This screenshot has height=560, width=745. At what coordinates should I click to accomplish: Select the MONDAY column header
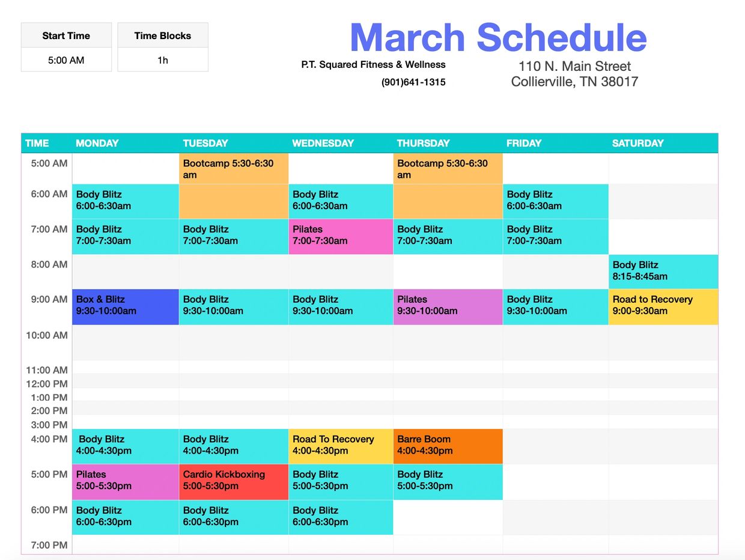[97, 143]
